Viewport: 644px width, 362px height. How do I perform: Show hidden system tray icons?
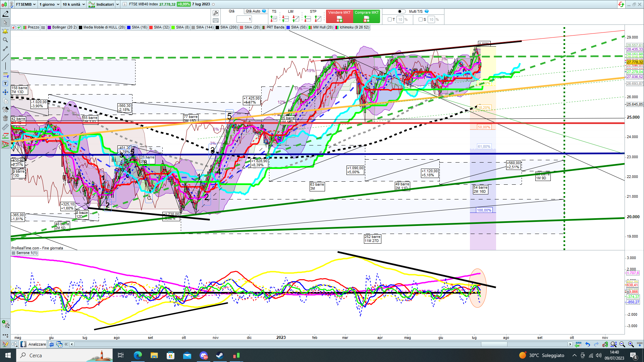coord(575,355)
